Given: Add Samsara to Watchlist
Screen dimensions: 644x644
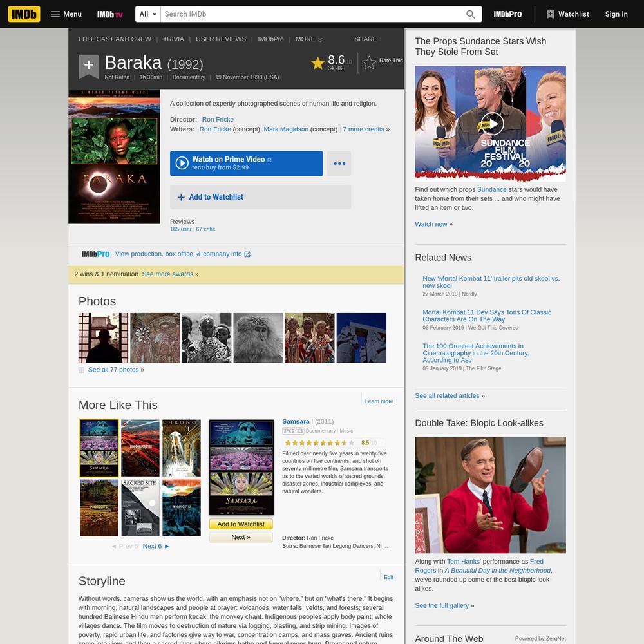Looking at the screenshot, I should (241, 524).
